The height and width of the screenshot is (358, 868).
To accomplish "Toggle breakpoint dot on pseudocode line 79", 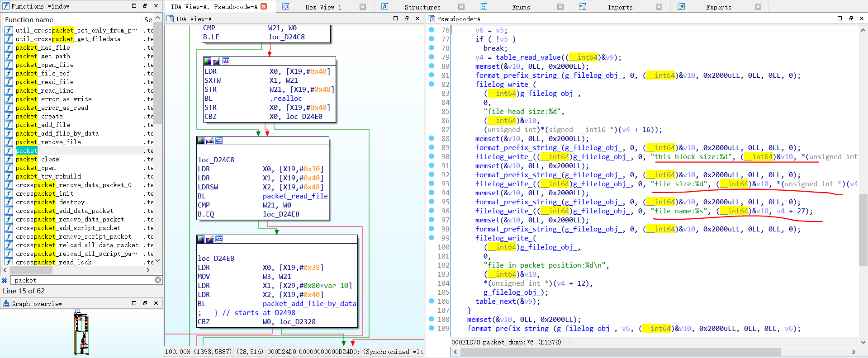I will [x=432, y=57].
